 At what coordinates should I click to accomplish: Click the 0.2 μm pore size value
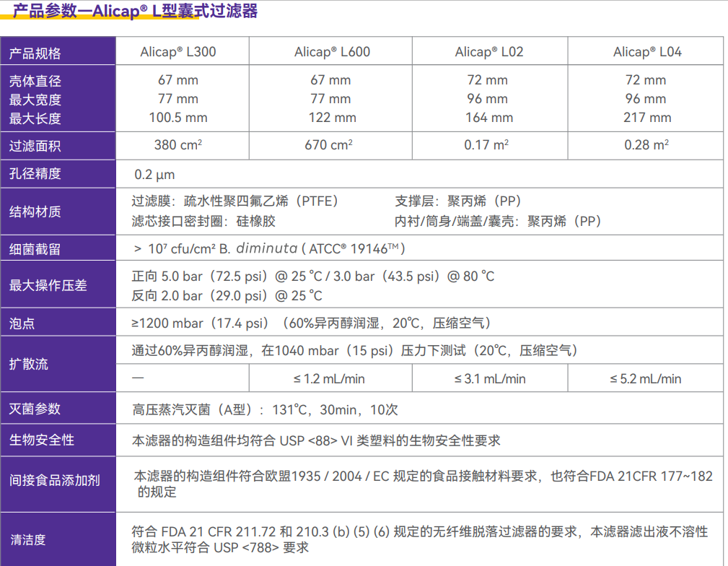pyautogui.click(x=154, y=175)
